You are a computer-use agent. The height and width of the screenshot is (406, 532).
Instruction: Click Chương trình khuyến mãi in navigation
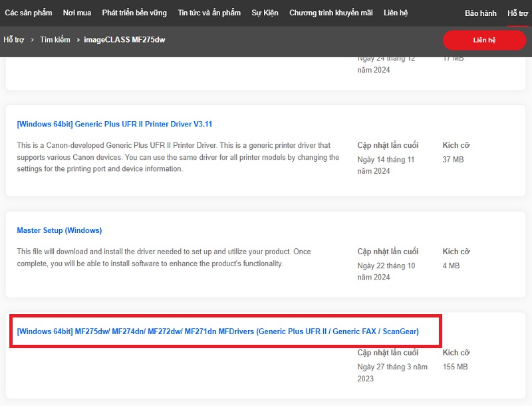point(330,13)
